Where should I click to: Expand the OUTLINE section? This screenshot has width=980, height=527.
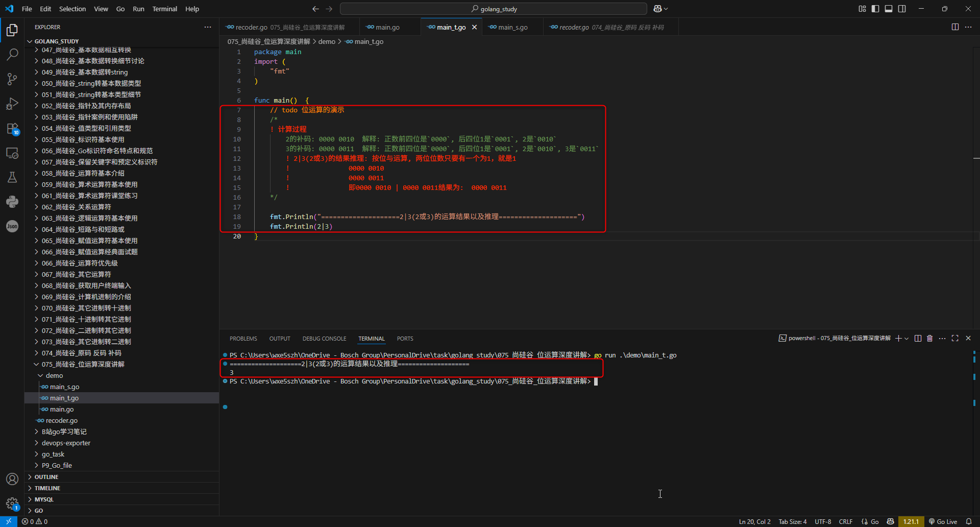[x=122, y=477]
